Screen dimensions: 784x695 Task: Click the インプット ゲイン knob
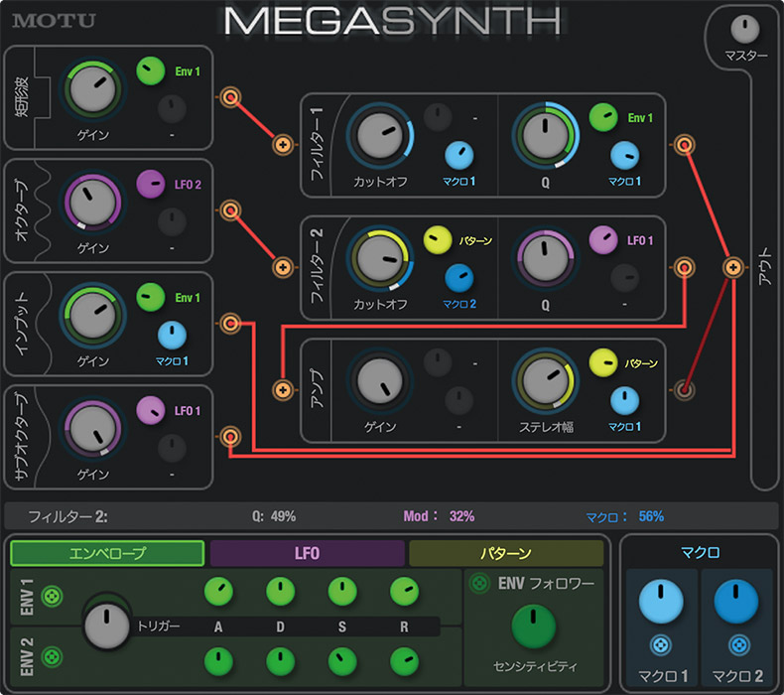(92, 315)
